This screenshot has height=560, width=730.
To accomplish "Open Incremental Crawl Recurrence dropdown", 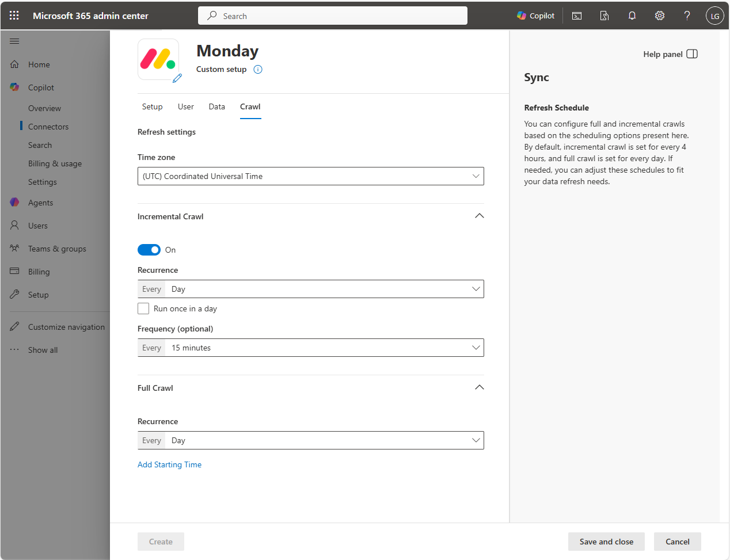I will pyautogui.click(x=311, y=289).
